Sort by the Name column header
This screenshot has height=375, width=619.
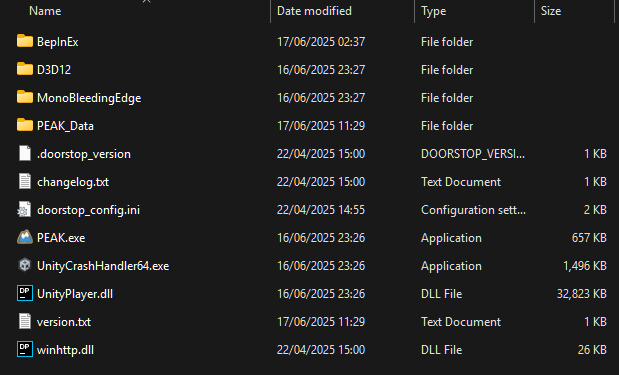point(45,11)
